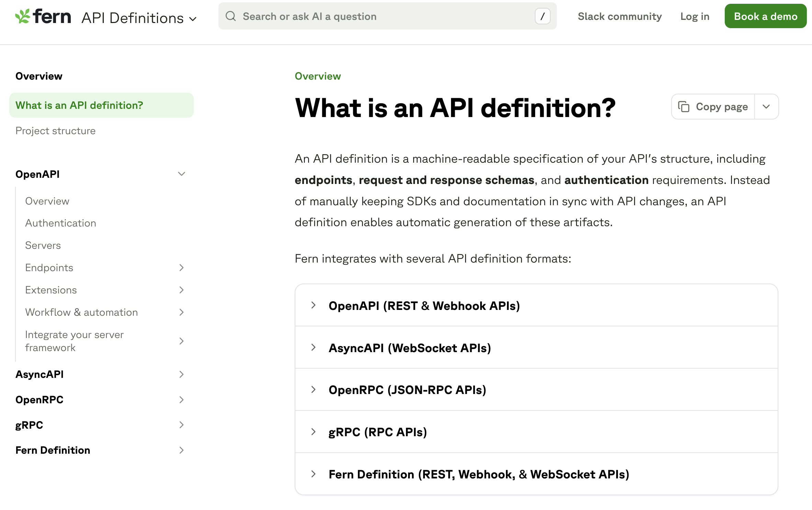Expand the Endpoints sidebar chevron
The height and width of the screenshot is (510, 812).
point(181,268)
